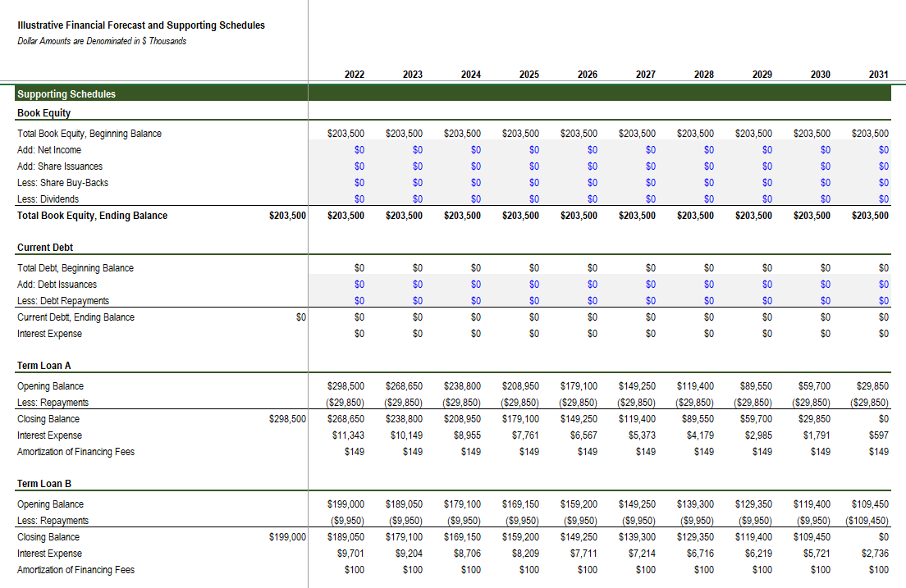This screenshot has height=588, width=906.
Task: Select the 2031 column header
Action: click(x=878, y=75)
